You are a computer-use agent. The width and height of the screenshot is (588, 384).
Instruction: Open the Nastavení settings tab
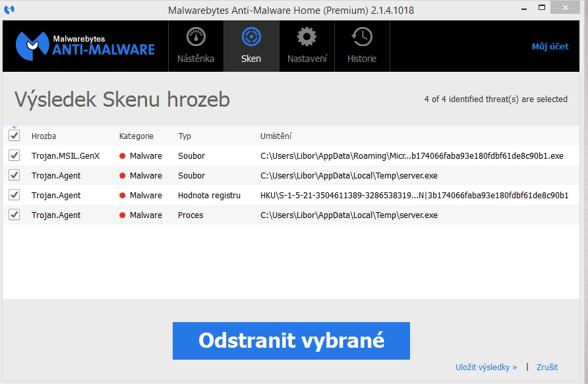pos(307,46)
